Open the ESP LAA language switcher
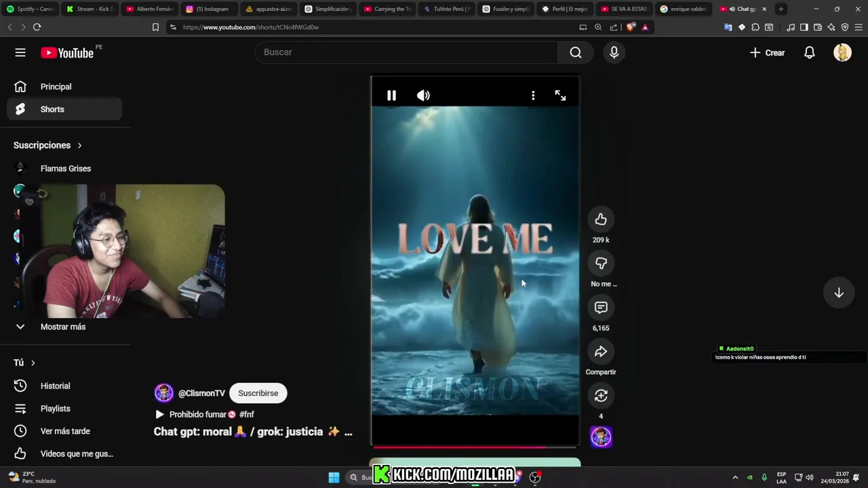Image resolution: width=868 pixels, height=488 pixels. [782, 477]
